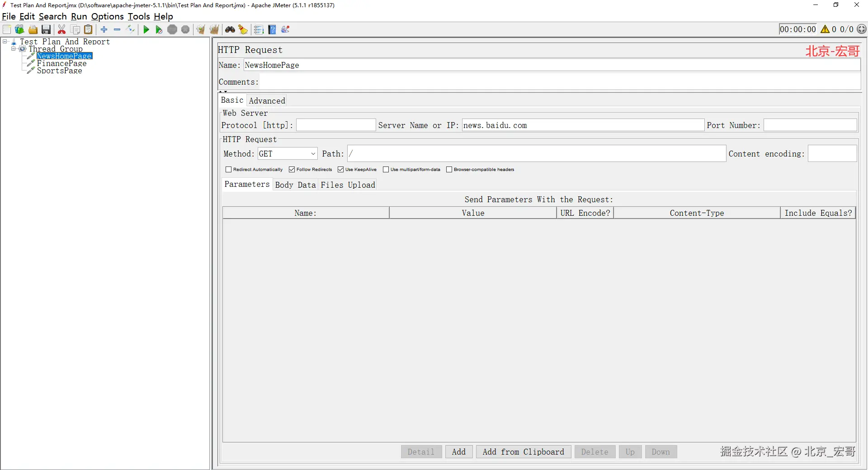Start test with no pauses icon
The image size is (868, 470).
coord(159,29)
